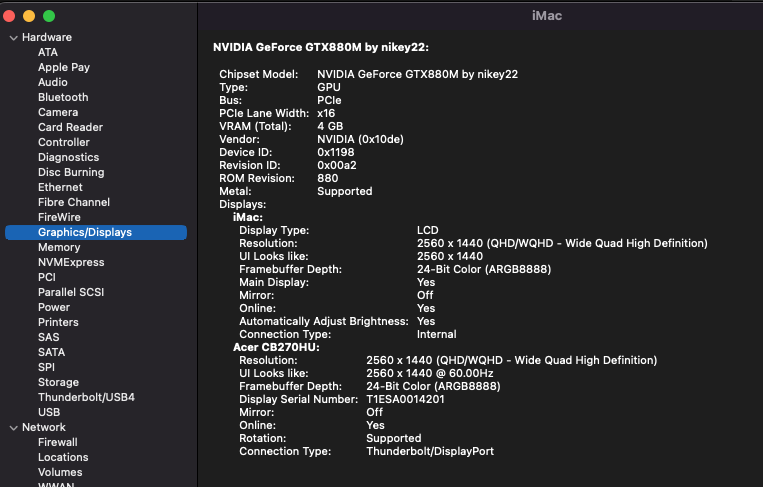Open Thunderbolt/USB4 information
The width and height of the screenshot is (763, 487).
(x=87, y=397)
